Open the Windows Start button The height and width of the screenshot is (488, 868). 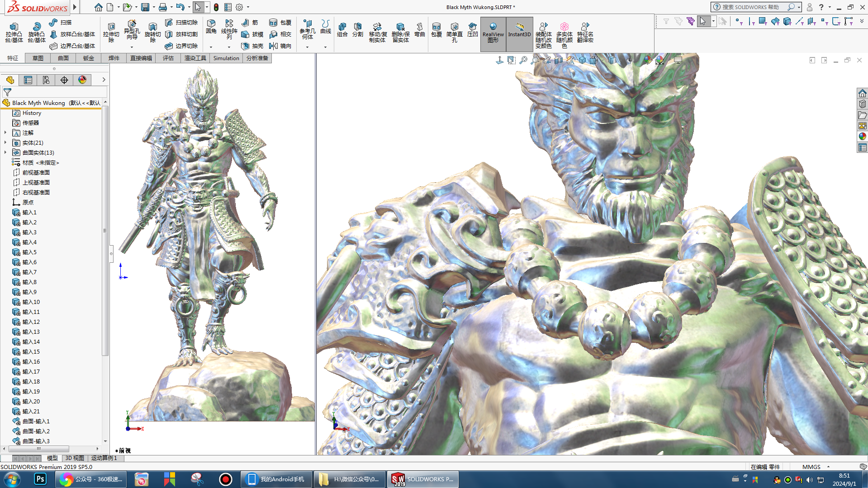click(x=12, y=479)
